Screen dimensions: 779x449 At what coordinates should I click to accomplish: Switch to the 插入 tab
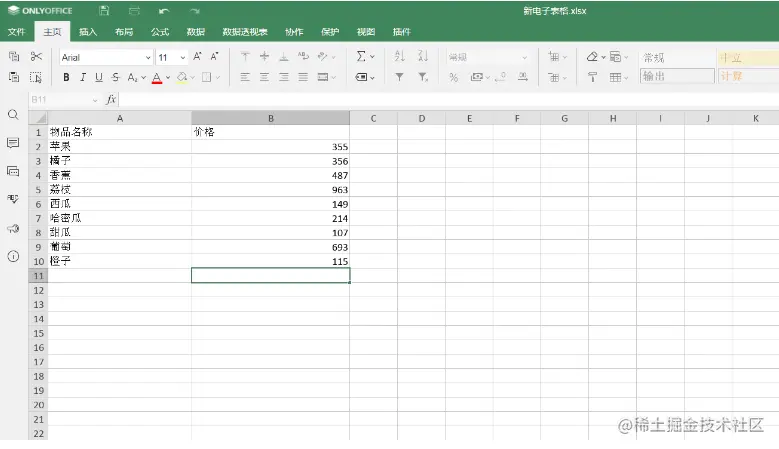pyautogui.click(x=87, y=32)
